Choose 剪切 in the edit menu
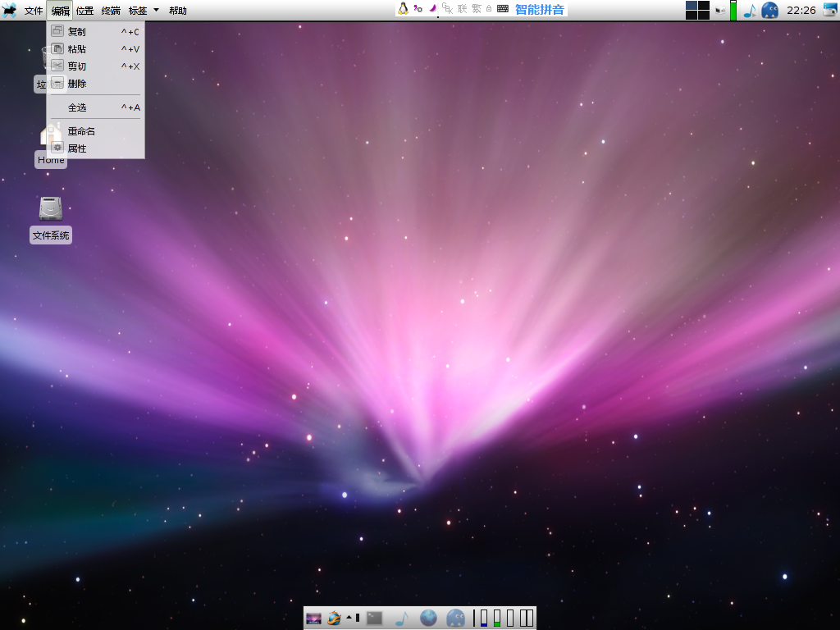Viewport: 840px width, 630px height. [x=95, y=66]
